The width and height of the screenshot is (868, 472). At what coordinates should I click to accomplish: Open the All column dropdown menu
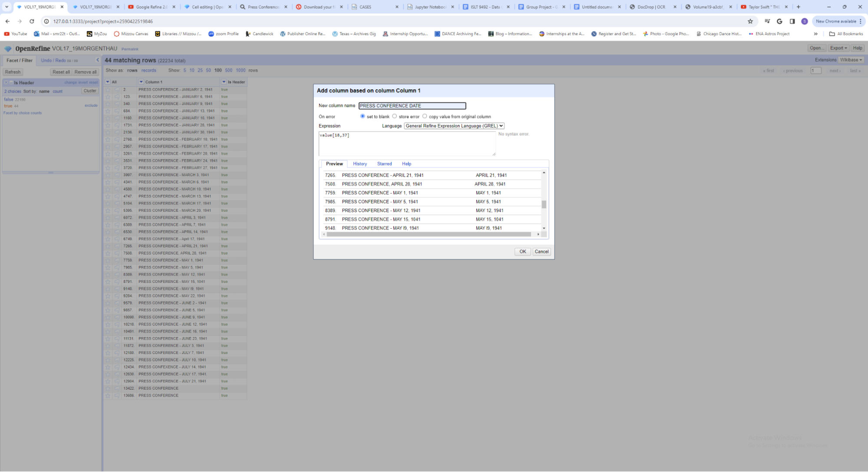pos(108,82)
